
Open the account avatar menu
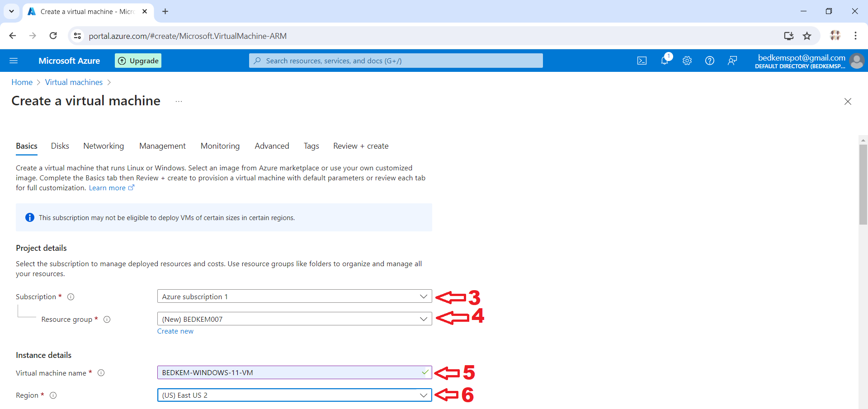point(857,61)
